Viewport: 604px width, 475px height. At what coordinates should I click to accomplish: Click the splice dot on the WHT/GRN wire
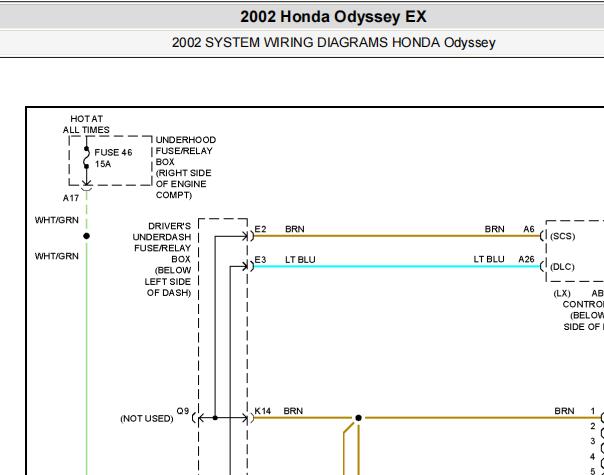click(86, 236)
